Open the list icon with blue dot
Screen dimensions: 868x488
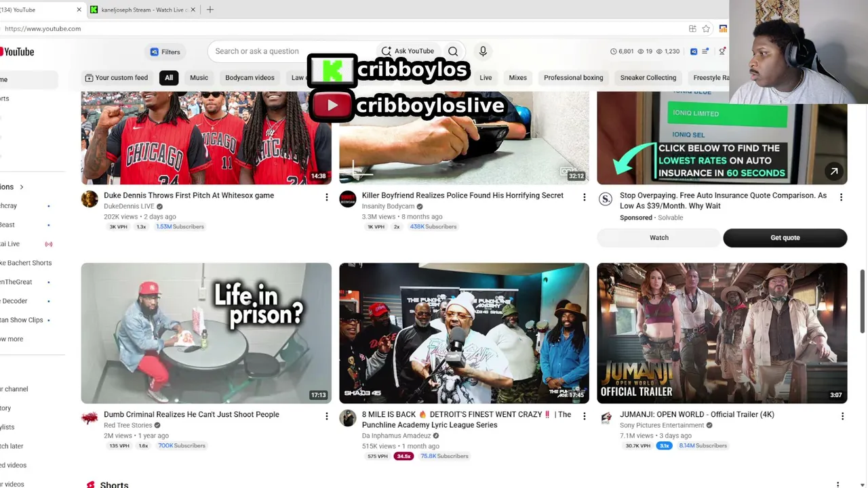coord(706,52)
